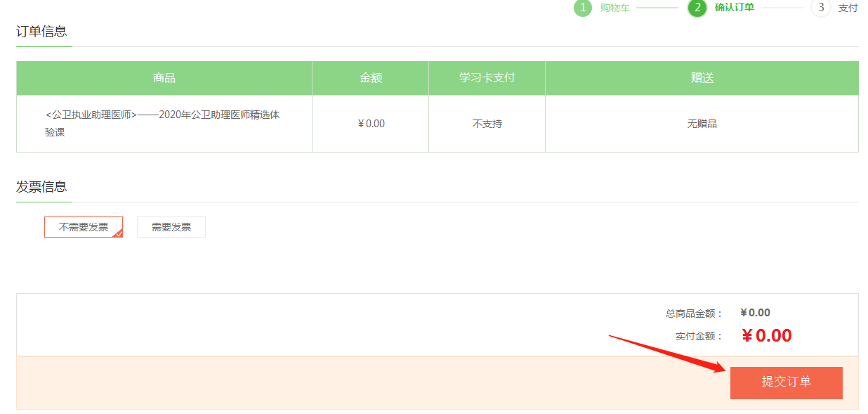Click the 不支持 cell in the table
The width and height of the screenshot is (868, 414).
click(487, 124)
